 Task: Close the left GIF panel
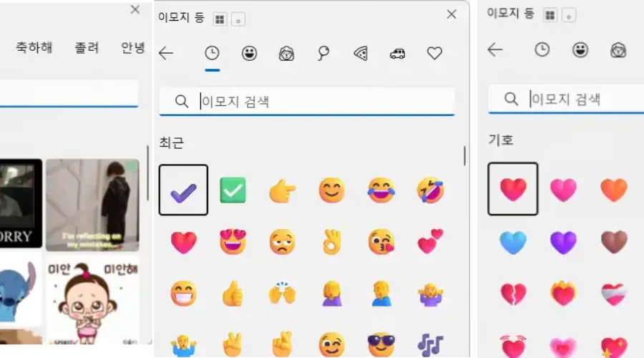[135, 9]
